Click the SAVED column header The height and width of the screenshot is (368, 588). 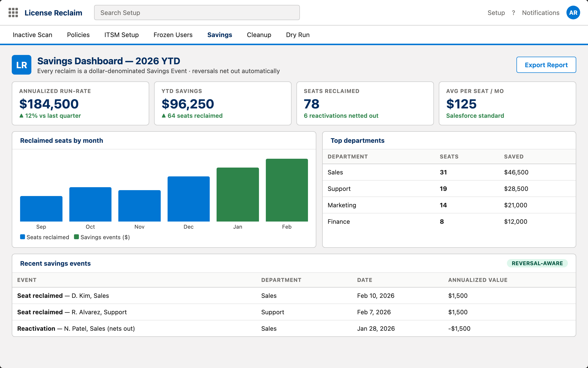pyautogui.click(x=514, y=157)
